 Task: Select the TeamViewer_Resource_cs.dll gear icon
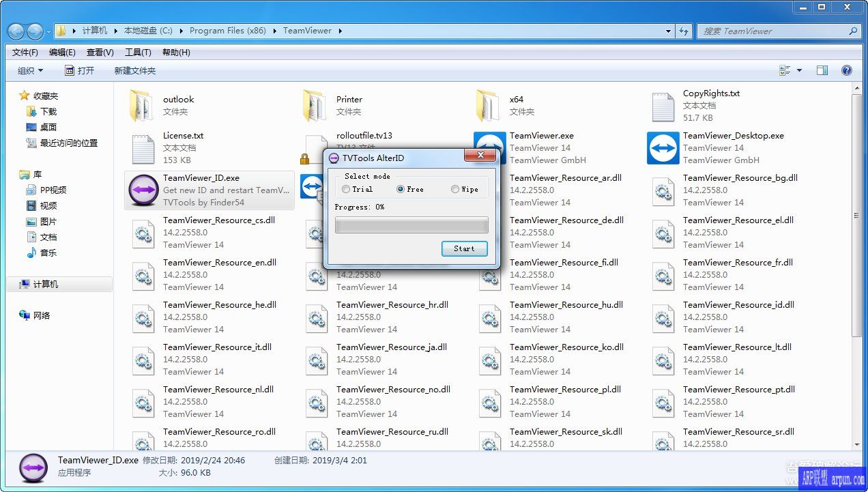(142, 233)
